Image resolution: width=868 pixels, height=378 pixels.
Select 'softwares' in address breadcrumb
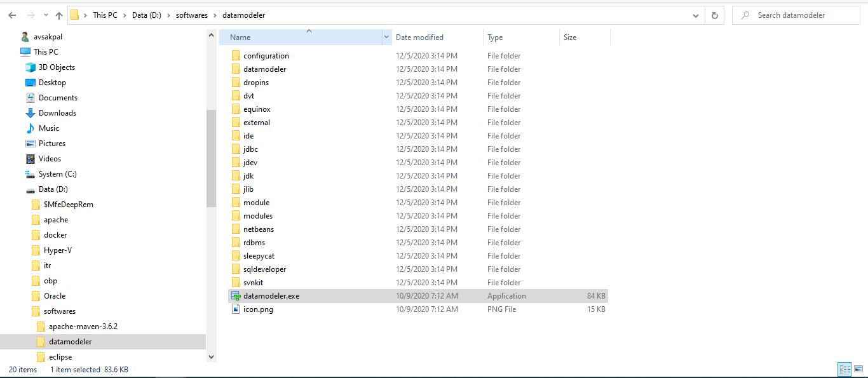click(192, 15)
